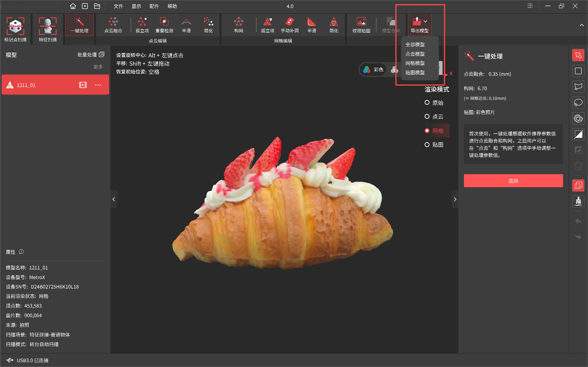The image size is (588, 367).
Task: Select the 重叠检测 overlap detection tool
Action: point(164,22)
